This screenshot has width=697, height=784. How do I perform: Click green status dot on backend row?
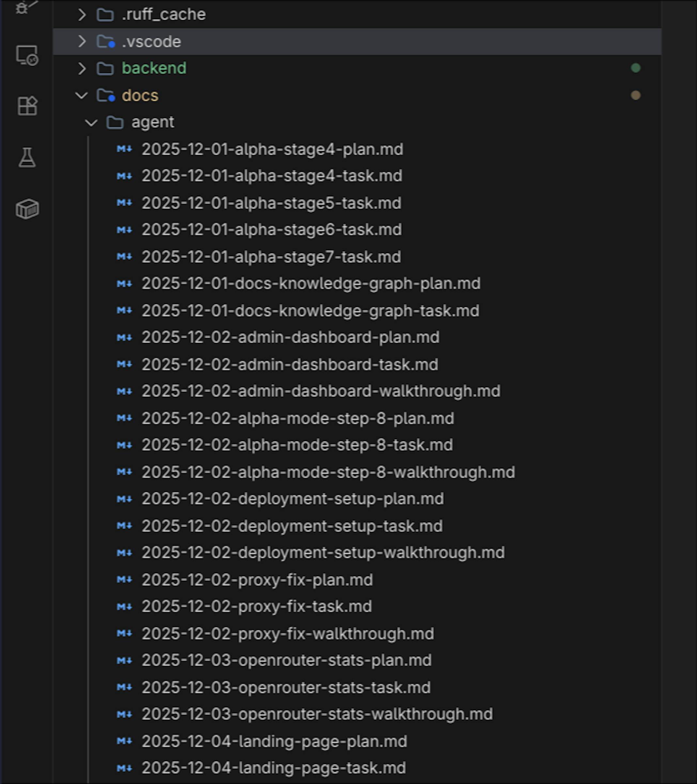[x=636, y=68]
